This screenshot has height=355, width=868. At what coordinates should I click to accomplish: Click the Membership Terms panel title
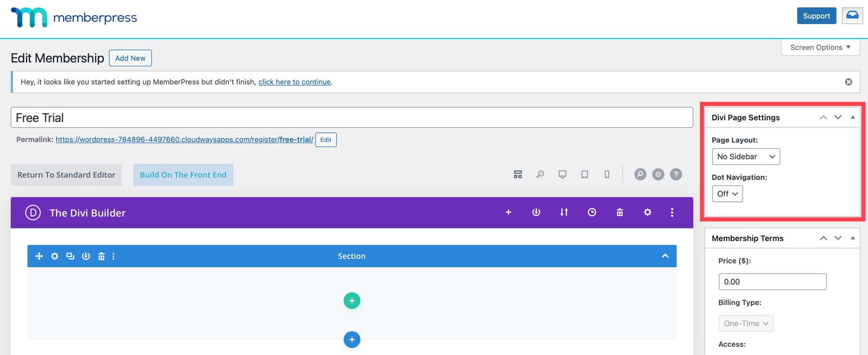[747, 238]
